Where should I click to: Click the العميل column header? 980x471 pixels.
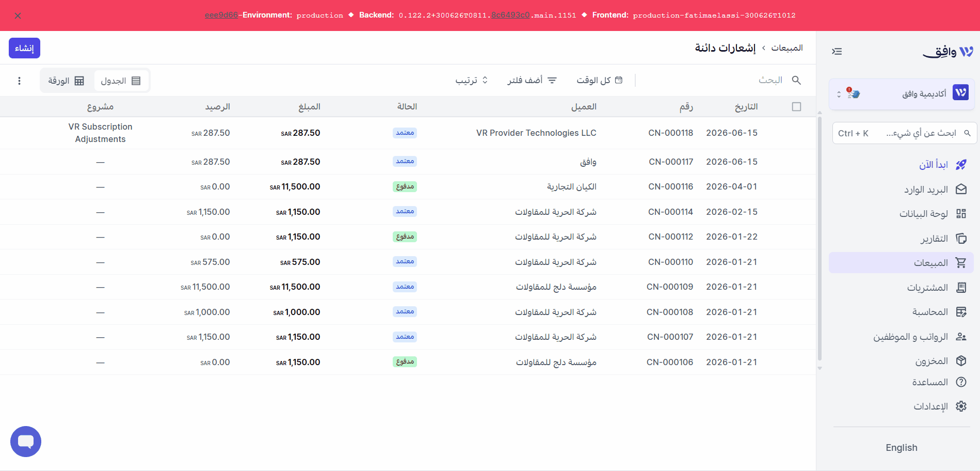tap(584, 107)
